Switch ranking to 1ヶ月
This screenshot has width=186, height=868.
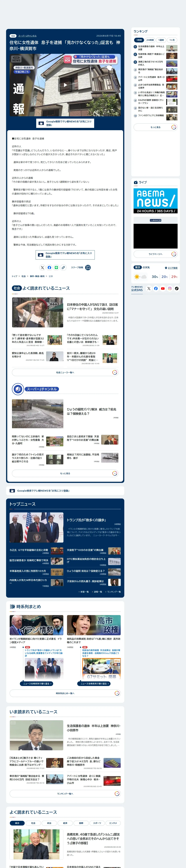(x=172, y=40)
